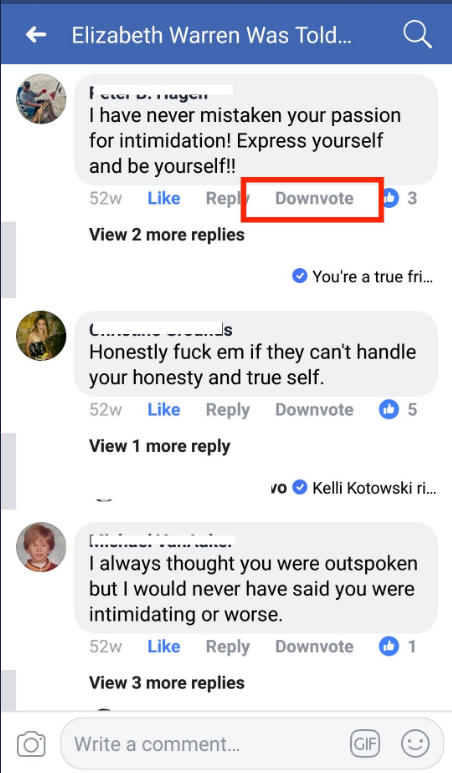Viewport: 452px width, 773px height.
Task: Click Downvote highlighted in red box
Action: point(314,198)
